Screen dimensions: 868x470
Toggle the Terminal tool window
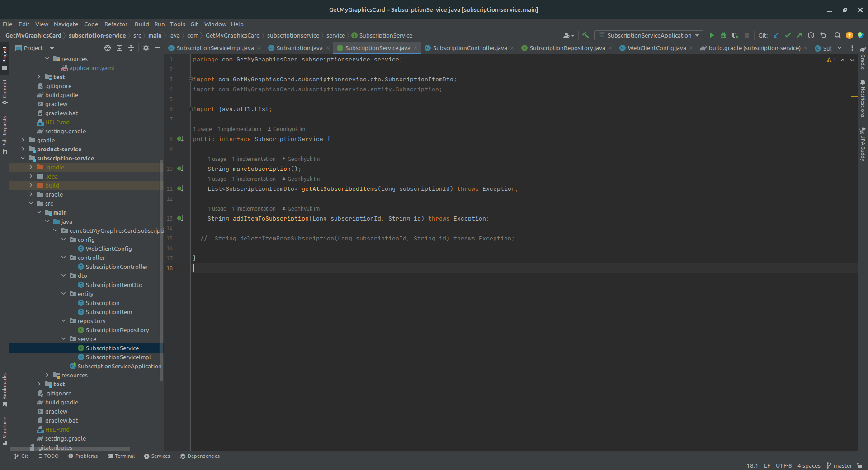tap(121, 456)
